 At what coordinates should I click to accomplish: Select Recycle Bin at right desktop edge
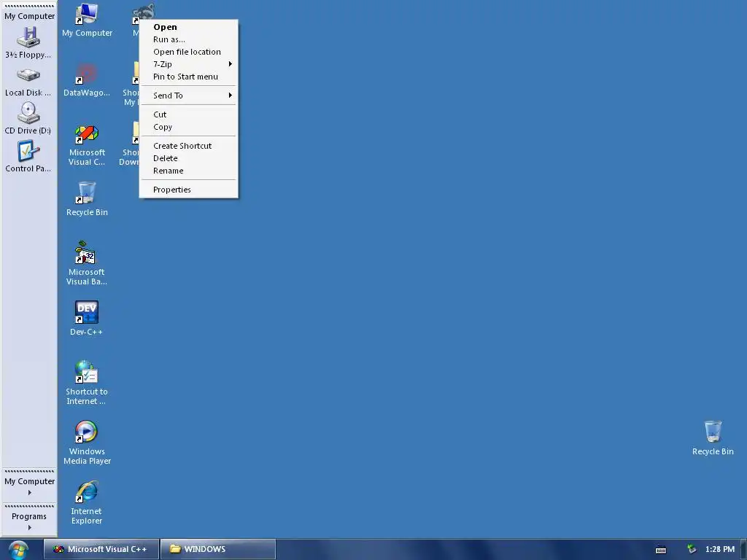click(713, 438)
